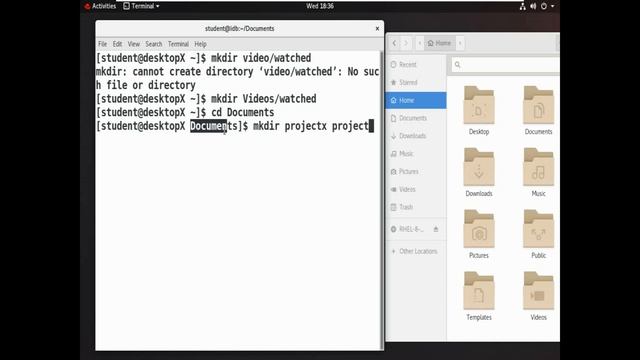Open the Templates folder icon
Viewport: 640px width, 360px height.
[x=479, y=291]
